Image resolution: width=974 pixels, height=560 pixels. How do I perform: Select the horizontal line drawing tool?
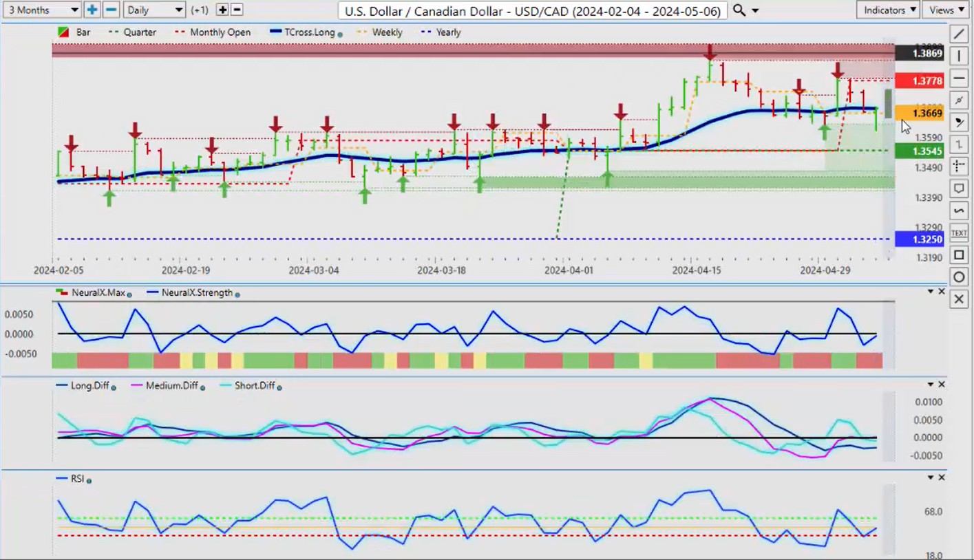click(x=958, y=78)
